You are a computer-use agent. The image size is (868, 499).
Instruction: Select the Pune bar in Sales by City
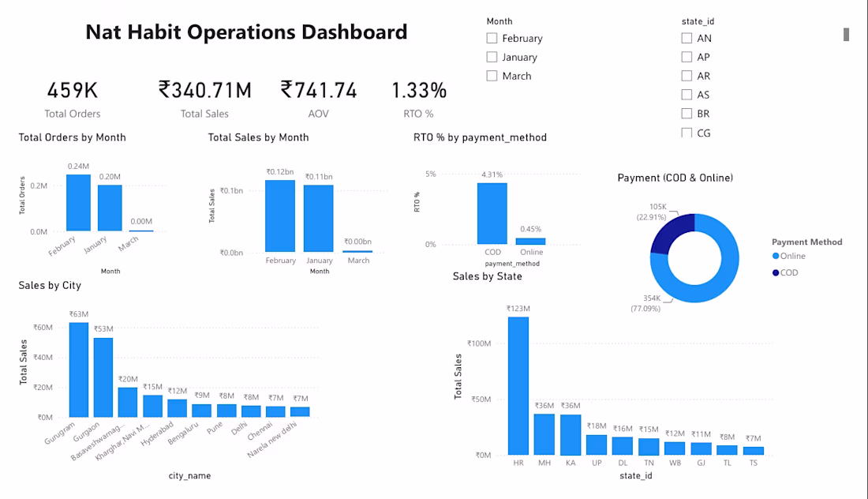(x=226, y=411)
